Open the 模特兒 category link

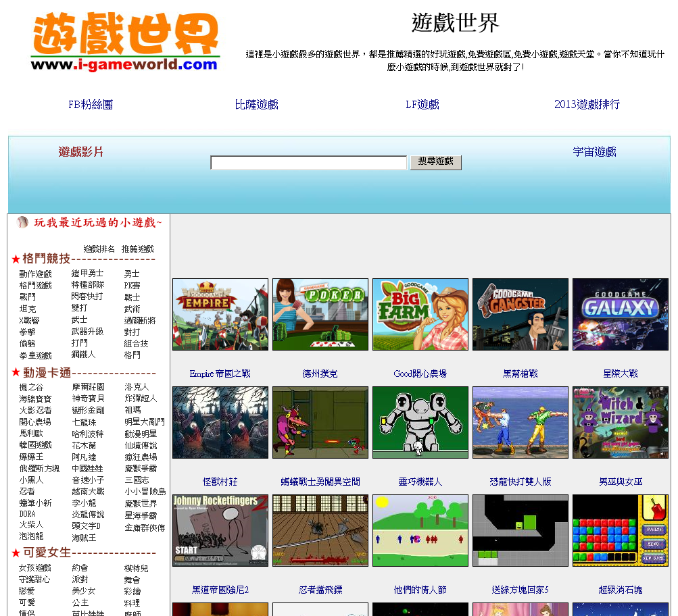click(136, 569)
